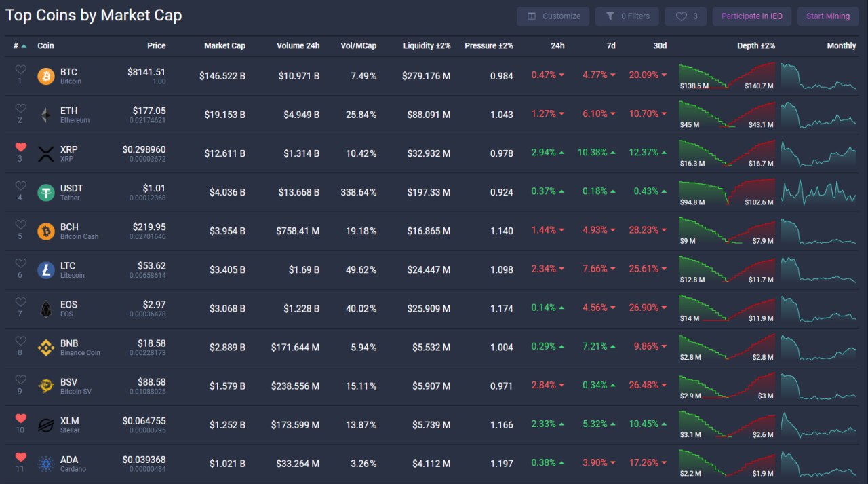Image resolution: width=868 pixels, height=484 pixels.
Task: Click BNB volume $171.644 M
Action: 295,348
